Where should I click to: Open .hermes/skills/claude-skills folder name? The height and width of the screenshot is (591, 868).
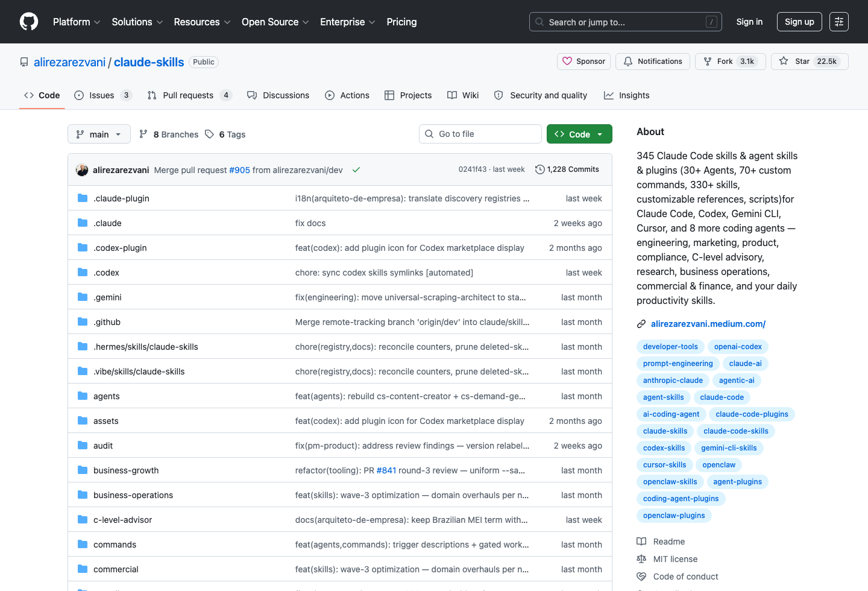145,347
